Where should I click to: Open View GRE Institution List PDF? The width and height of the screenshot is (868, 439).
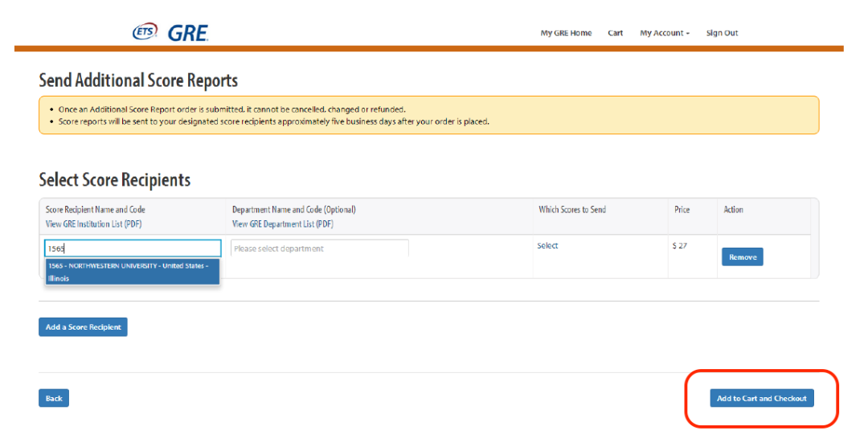pos(93,224)
